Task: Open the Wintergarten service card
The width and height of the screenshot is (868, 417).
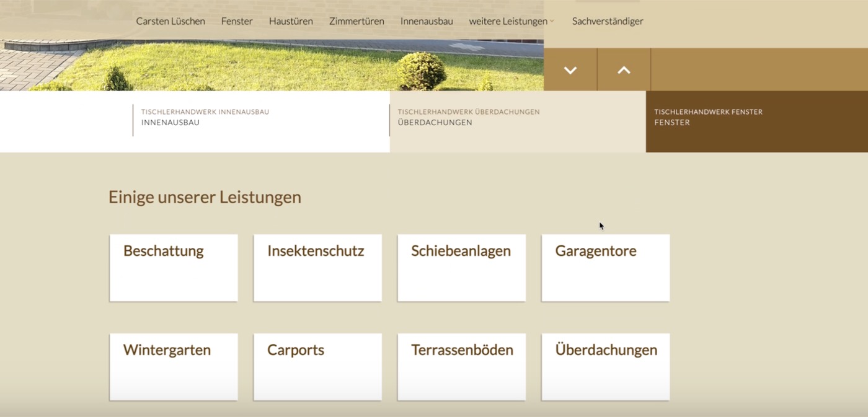Action: 174,367
